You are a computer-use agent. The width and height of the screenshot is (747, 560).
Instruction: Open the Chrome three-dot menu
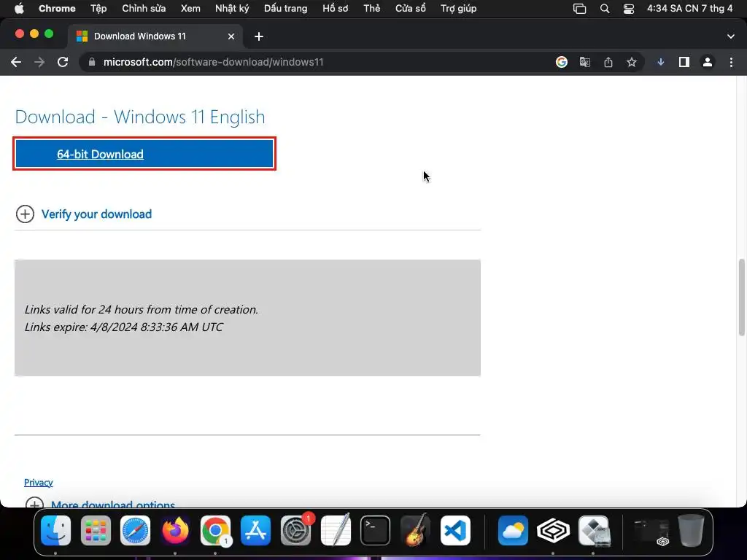tap(731, 62)
